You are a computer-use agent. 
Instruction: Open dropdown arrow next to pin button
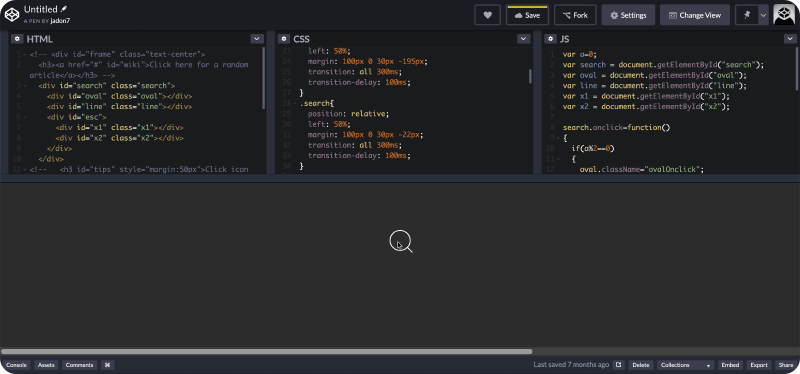pyautogui.click(x=763, y=15)
